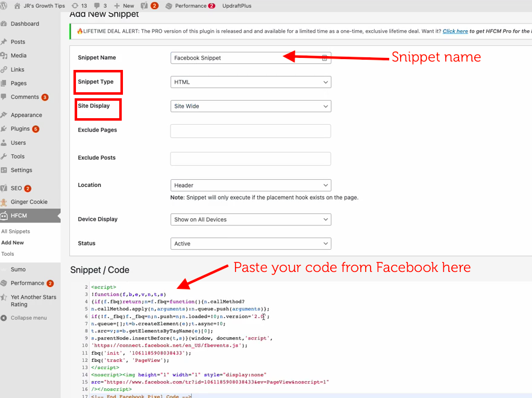This screenshot has width=532, height=398.
Task: Click the Appearance brush icon
Action: point(4,115)
